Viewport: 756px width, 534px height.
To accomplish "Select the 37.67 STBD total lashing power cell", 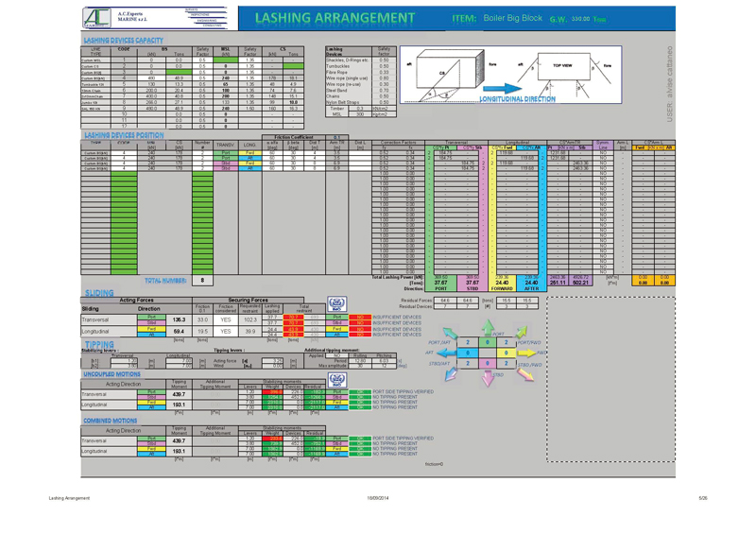I will pos(472,283).
